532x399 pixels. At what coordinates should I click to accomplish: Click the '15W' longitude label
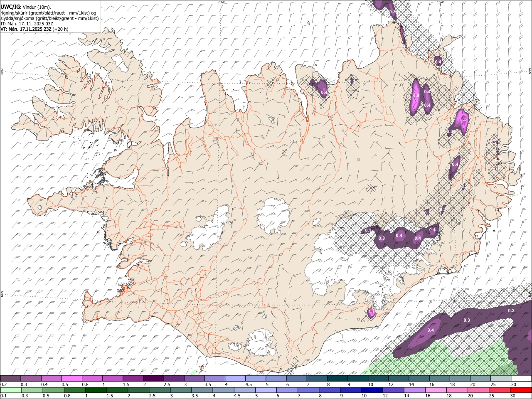coord(440,2)
